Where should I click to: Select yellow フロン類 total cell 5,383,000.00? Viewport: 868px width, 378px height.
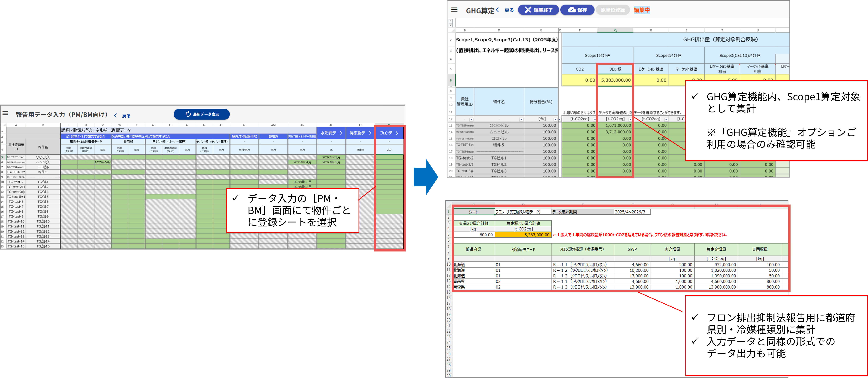[x=615, y=80]
